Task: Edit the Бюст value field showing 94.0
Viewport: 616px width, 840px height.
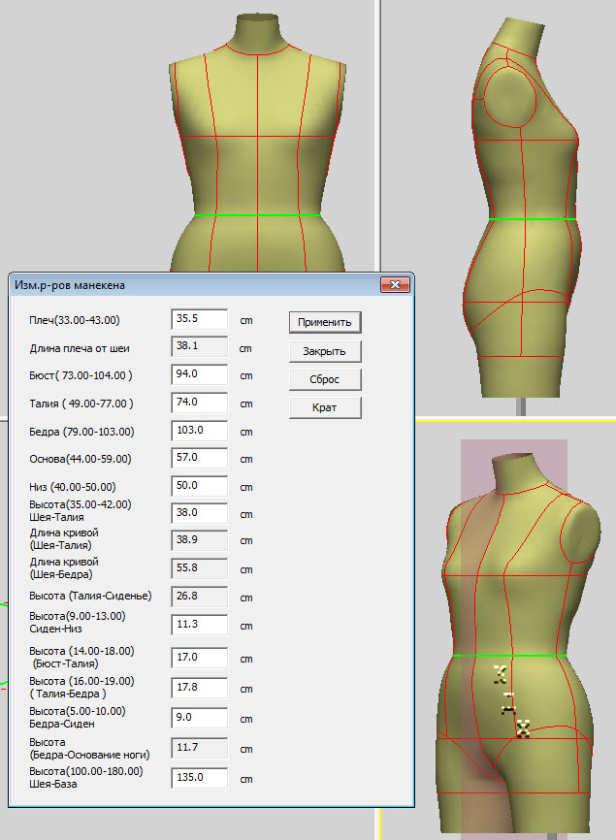Action: coord(199,374)
